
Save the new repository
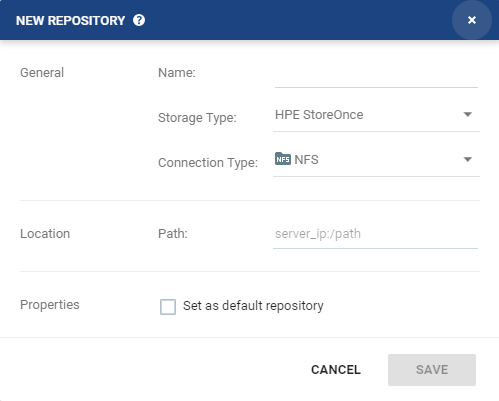(432, 370)
